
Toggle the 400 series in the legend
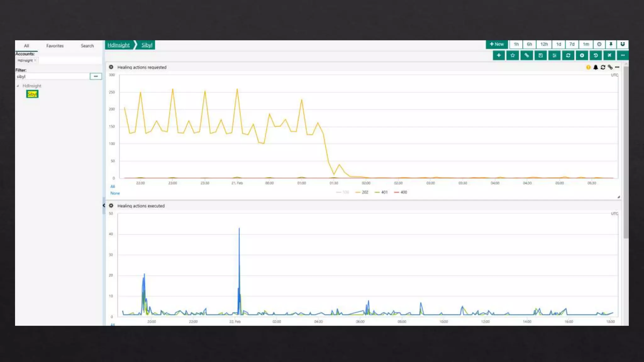403,192
